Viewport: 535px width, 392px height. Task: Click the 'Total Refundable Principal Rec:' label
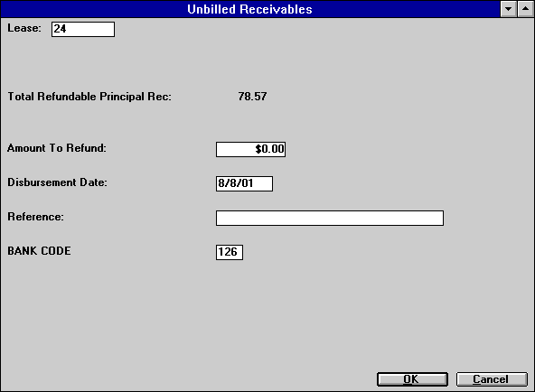coord(89,97)
